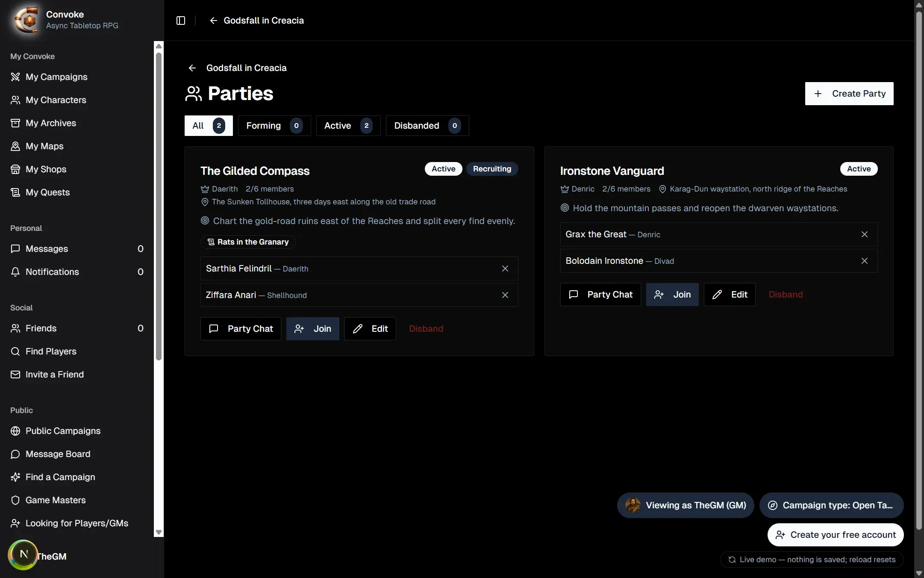Edit The Gilded Compass party

[x=370, y=329]
